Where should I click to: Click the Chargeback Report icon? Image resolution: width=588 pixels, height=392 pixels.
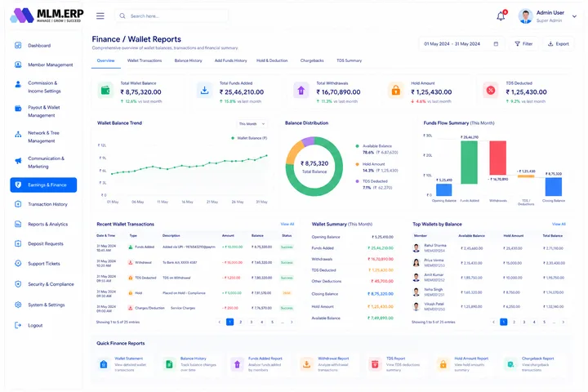pyautogui.click(x=510, y=364)
